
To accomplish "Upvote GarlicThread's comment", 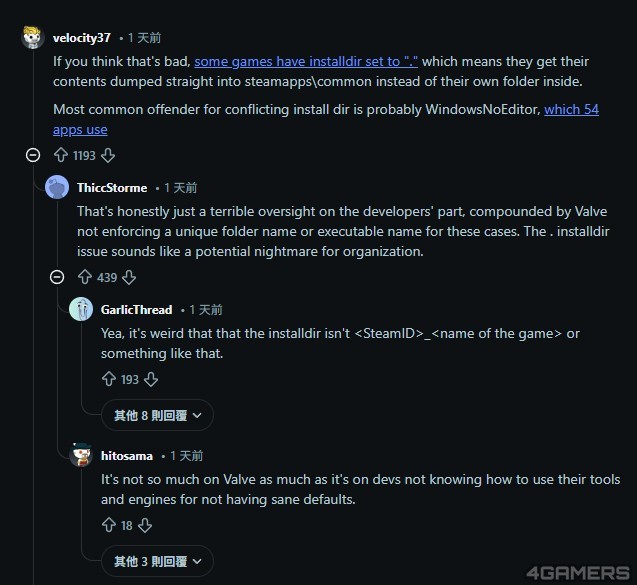I will [109, 379].
